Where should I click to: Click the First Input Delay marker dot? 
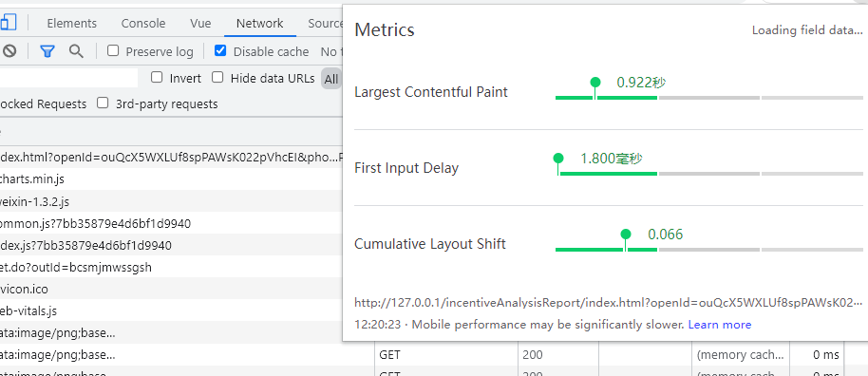558,159
